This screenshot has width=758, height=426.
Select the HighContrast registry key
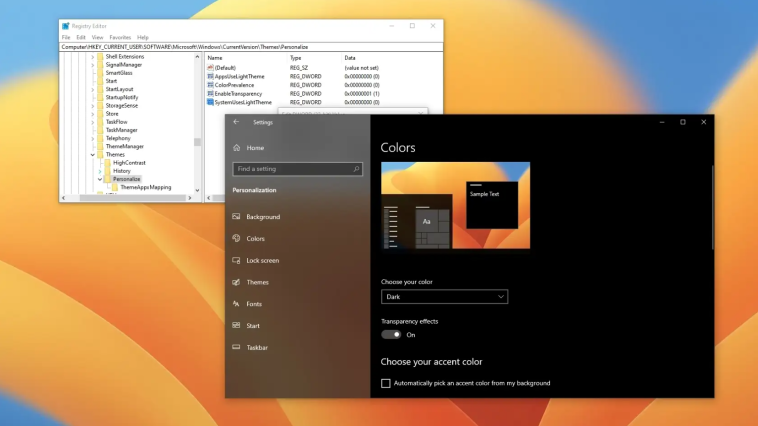[129, 163]
